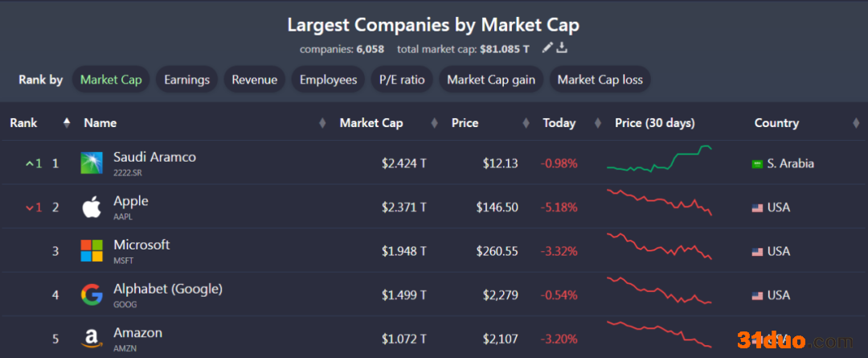Sort by the Market Cap column header
This screenshot has width=868, height=358.
click(371, 123)
